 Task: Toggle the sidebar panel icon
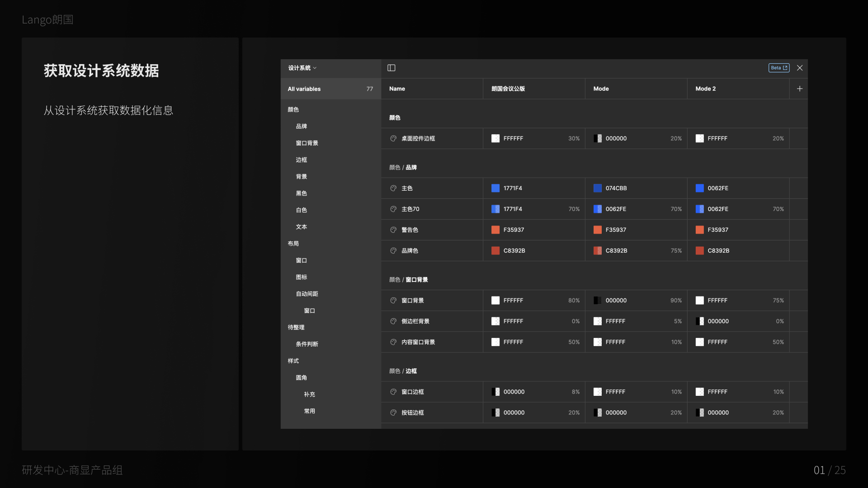point(392,68)
